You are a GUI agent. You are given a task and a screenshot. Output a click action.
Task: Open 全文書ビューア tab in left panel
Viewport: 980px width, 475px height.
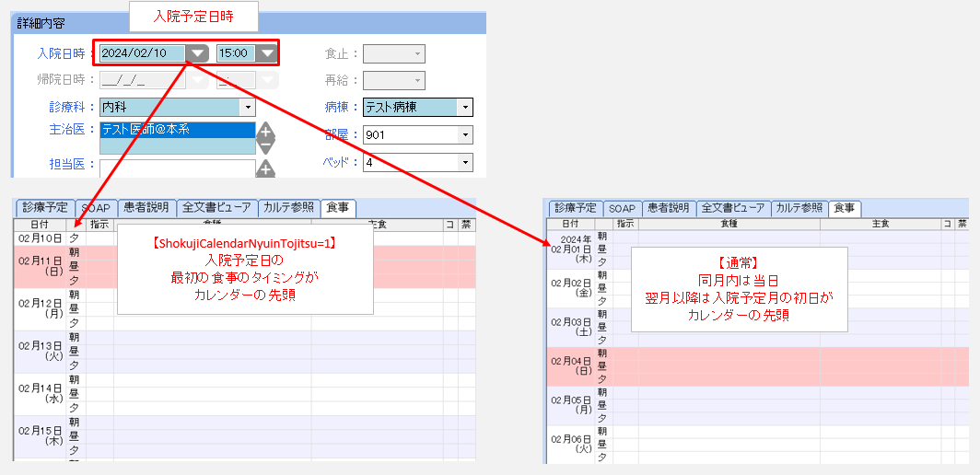pos(216,207)
